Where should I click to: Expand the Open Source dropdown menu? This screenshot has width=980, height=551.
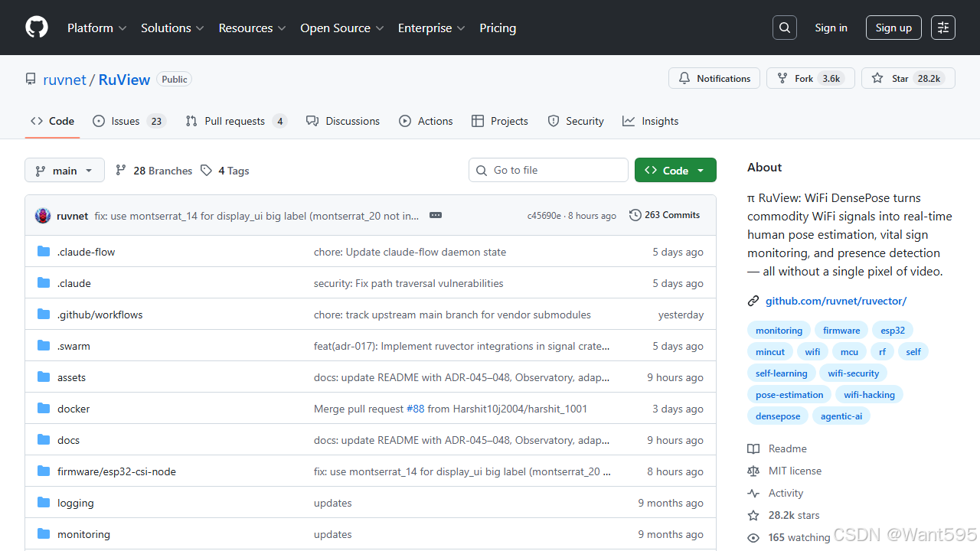(341, 28)
